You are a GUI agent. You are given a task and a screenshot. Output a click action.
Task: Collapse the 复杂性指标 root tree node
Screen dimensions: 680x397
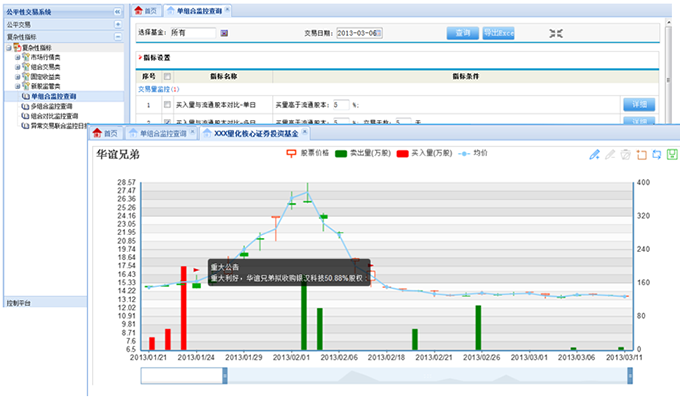9,48
